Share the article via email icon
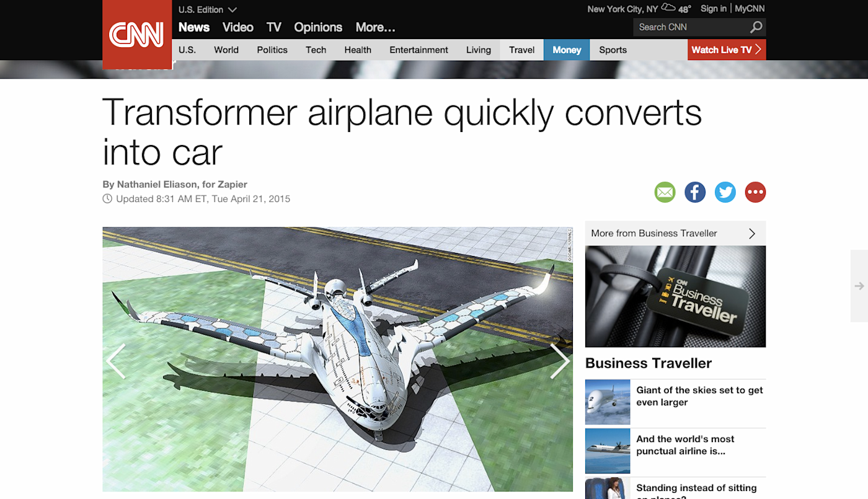 pos(665,192)
